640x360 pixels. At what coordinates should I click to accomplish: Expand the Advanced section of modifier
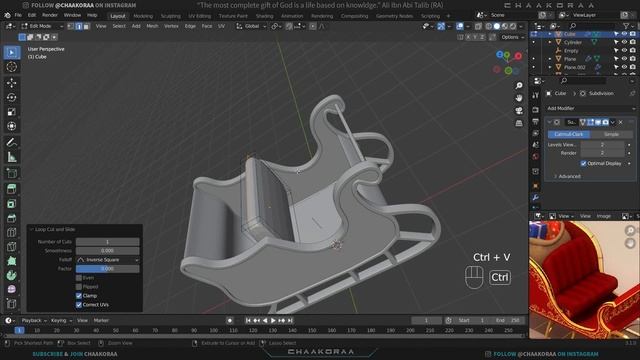click(x=567, y=176)
